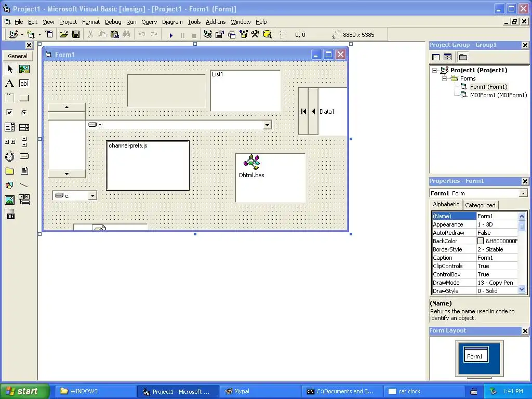Click the properties list scroll-down arrow
Image resolution: width=532 pixels, height=399 pixels.
point(522,289)
